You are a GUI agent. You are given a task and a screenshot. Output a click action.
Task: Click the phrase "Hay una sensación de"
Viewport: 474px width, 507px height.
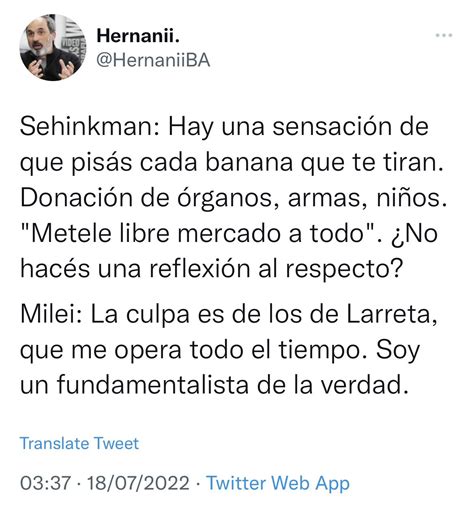[x=298, y=127]
